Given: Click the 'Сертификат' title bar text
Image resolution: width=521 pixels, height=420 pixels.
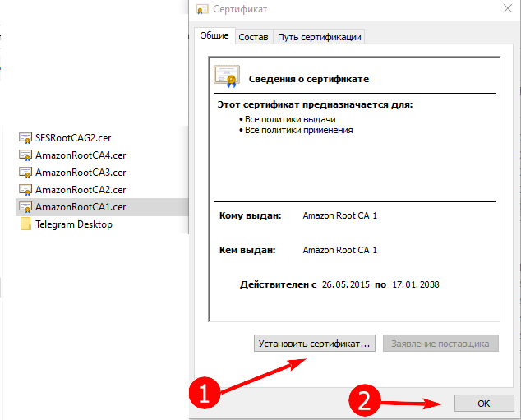Looking at the screenshot, I should pos(240,10).
